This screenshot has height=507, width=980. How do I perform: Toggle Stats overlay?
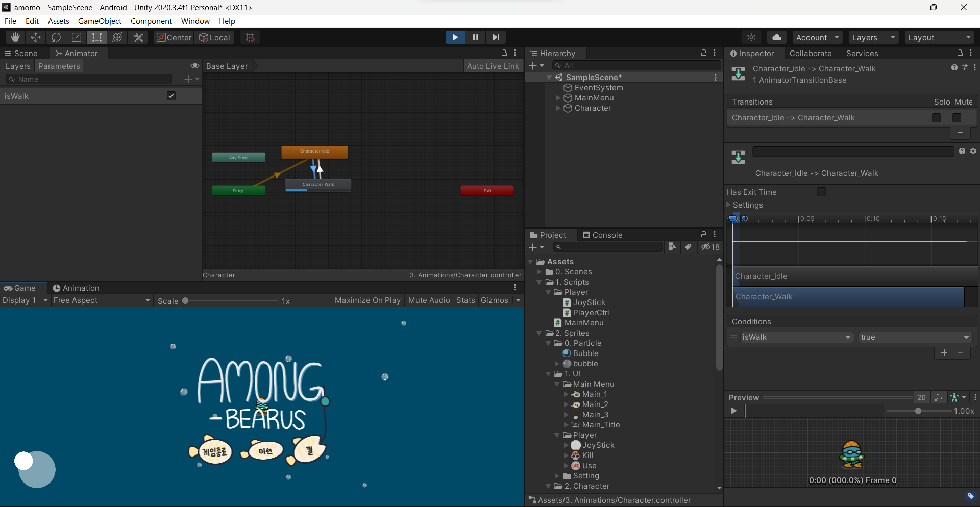coord(465,300)
